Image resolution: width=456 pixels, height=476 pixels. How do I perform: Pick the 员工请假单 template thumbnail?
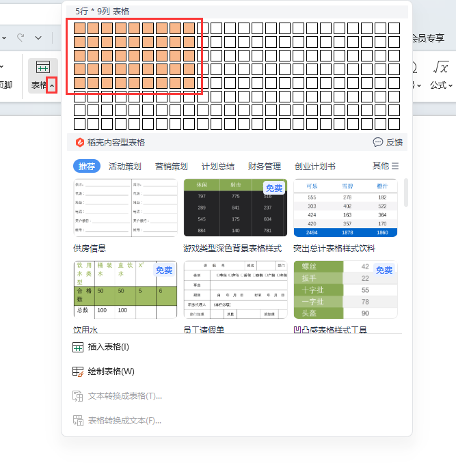click(x=235, y=290)
